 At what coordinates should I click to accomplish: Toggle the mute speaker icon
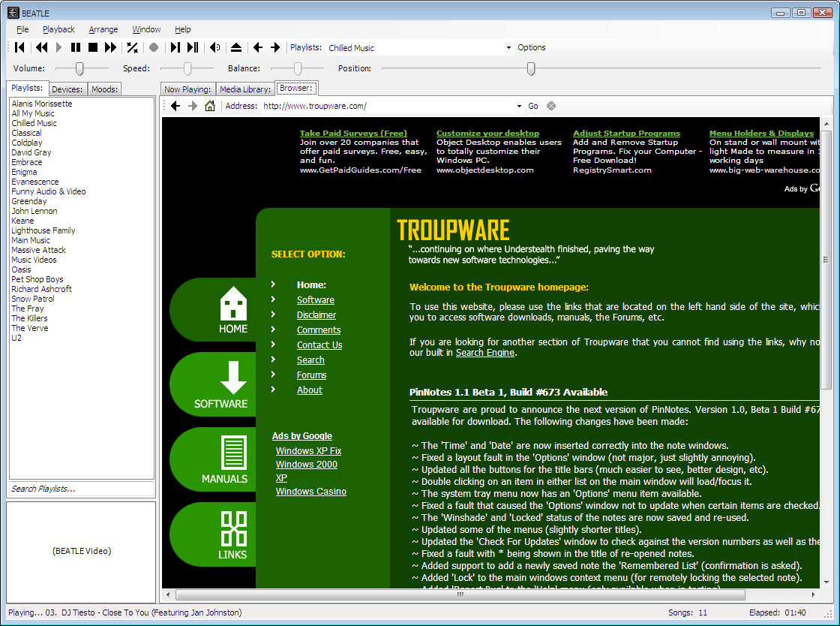(214, 48)
